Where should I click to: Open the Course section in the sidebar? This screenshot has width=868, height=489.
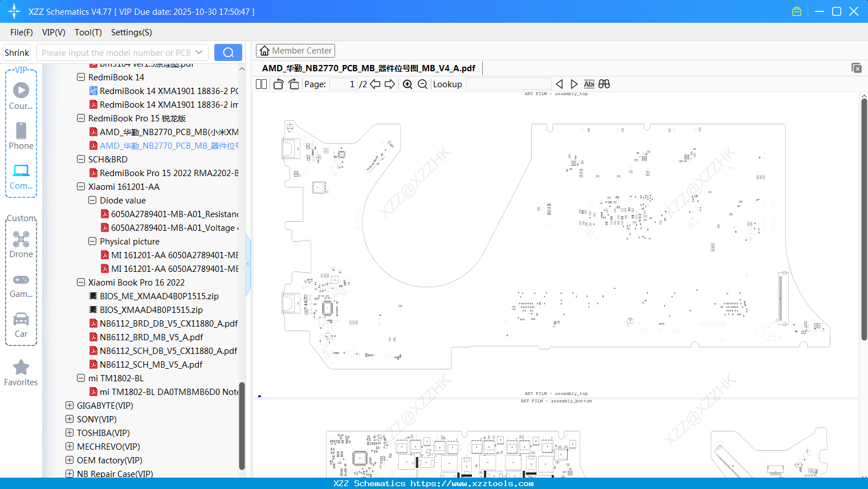pos(21,96)
